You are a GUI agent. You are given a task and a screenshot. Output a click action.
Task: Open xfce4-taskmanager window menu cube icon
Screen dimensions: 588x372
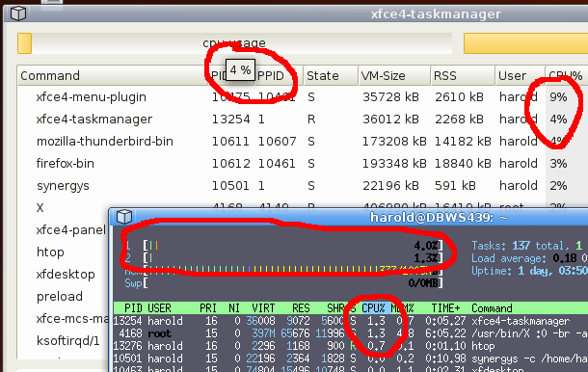(x=18, y=13)
